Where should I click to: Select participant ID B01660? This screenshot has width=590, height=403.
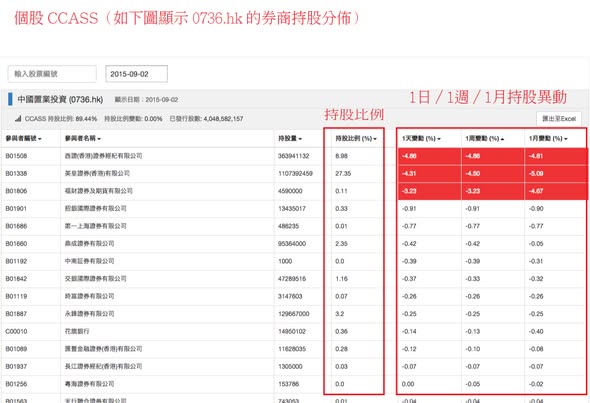click(x=16, y=243)
